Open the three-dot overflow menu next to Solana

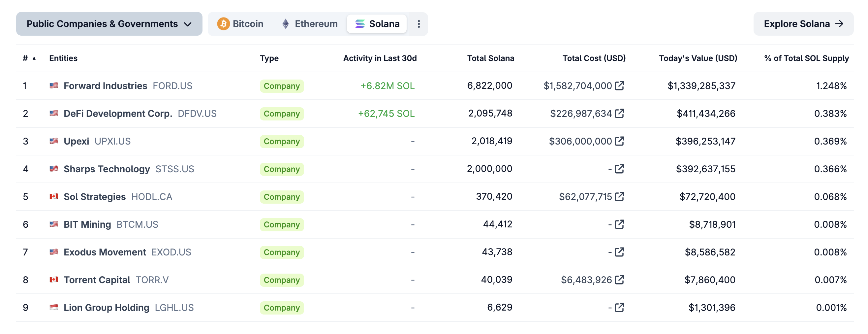[x=418, y=24]
